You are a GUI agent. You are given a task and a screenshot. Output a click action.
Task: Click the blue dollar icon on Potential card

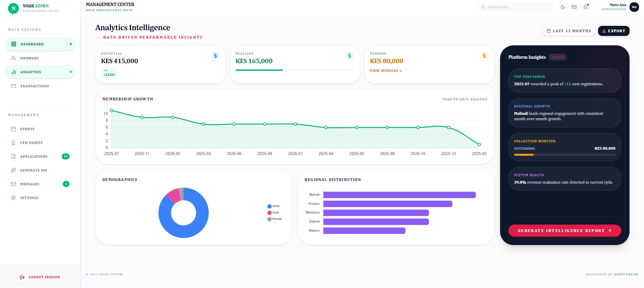coord(215,56)
